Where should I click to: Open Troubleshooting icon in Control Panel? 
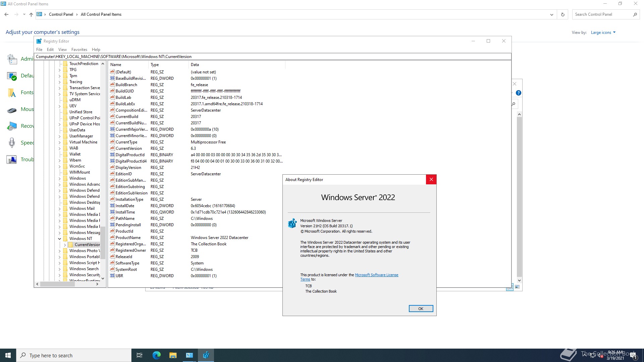12,160
